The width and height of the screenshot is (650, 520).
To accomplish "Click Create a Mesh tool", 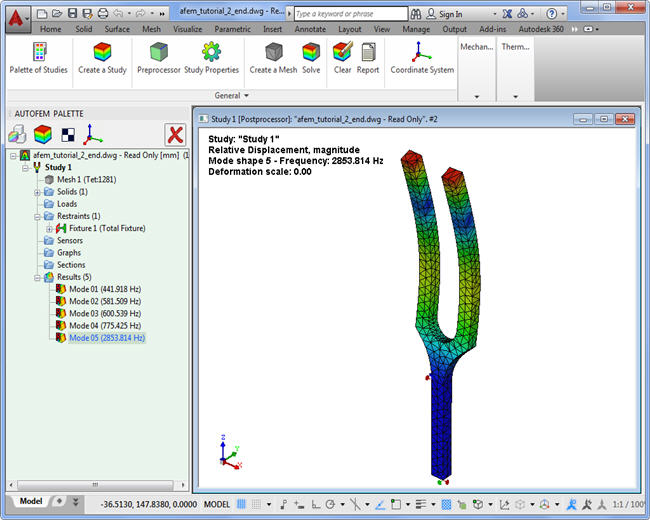I will click(273, 59).
